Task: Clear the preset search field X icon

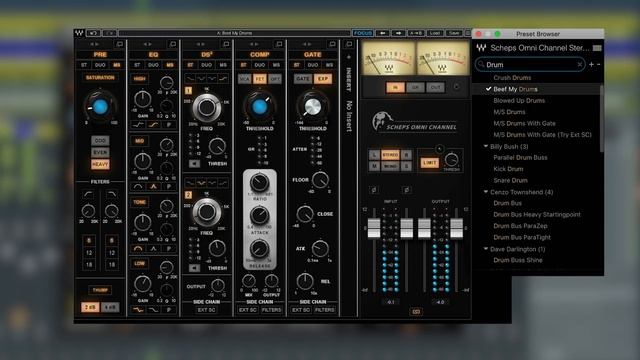Action: pos(580,64)
